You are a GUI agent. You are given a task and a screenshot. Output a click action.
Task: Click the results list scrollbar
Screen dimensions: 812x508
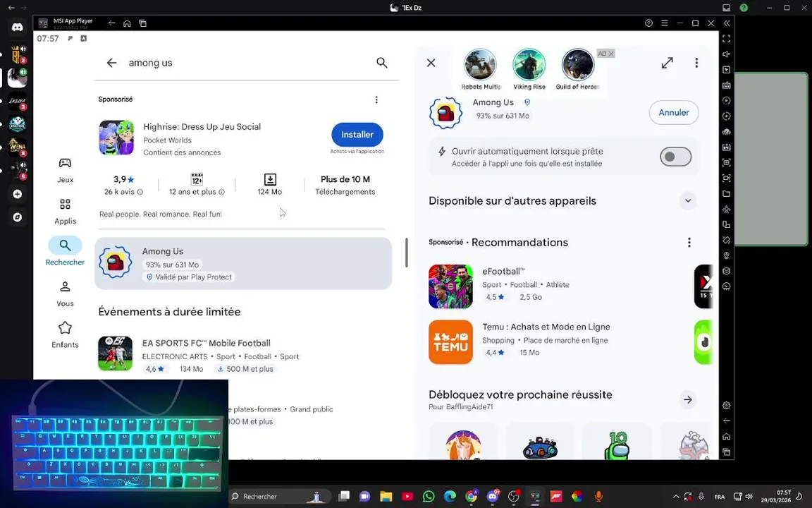[407, 253]
